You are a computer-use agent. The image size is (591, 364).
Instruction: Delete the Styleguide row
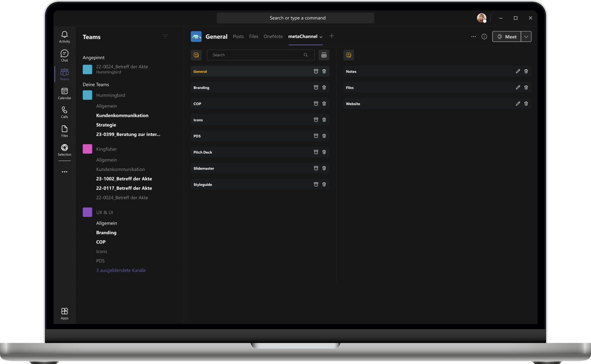click(324, 184)
